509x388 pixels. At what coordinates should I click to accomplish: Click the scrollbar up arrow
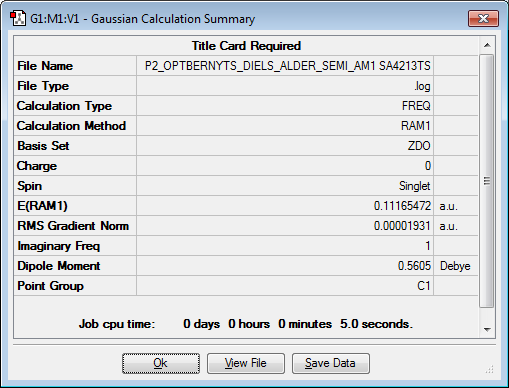click(487, 45)
